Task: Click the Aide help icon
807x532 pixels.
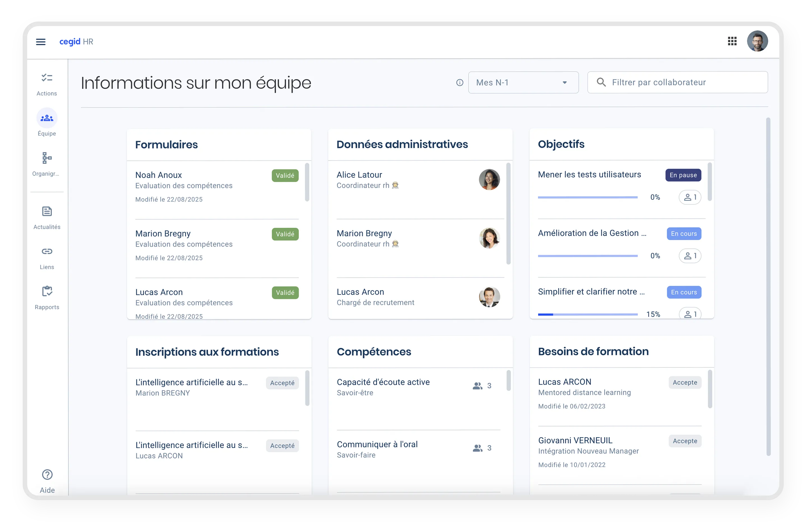Action: (47, 474)
